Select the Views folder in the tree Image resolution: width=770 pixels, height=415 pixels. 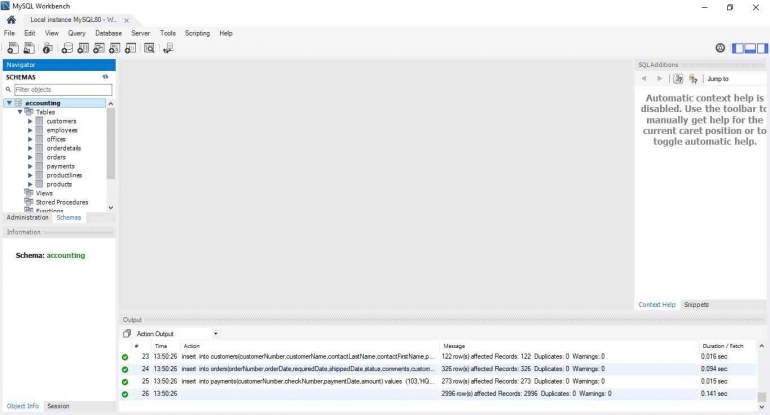tap(44, 194)
